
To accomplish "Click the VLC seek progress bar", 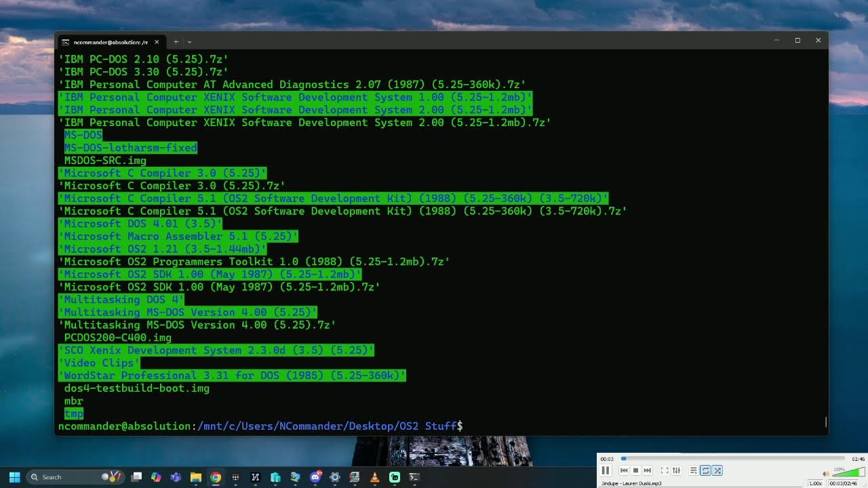I will 732,459.
